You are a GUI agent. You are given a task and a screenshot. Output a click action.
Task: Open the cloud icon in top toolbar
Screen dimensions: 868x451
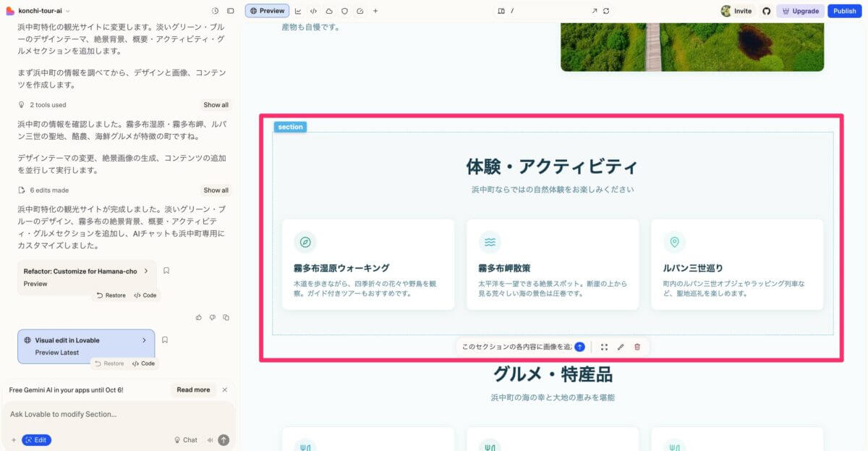pyautogui.click(x=329, y=11)
